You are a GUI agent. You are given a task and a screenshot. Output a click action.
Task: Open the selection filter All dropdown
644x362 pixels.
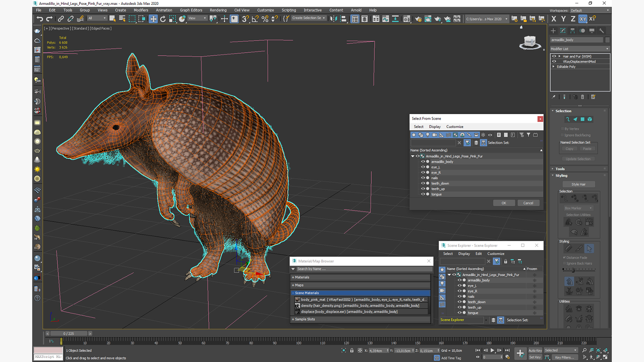coord(97,18)
